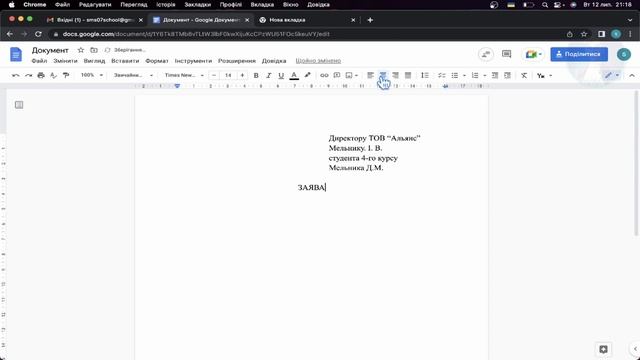The width and height of the screenshot is (640, 360).
Task: Toggle bold formatting
Action: (256, 76)
